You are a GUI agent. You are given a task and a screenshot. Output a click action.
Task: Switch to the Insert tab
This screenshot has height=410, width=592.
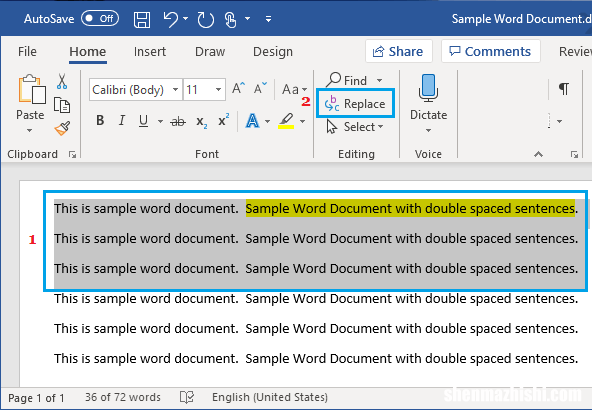[150, 51]
